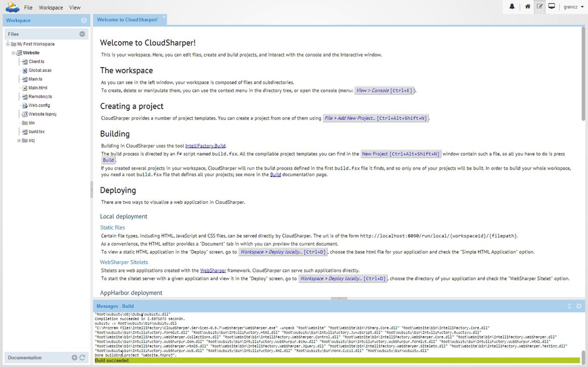This screenshot has height=367, width=588.
Task: Click the File > Add New Project button
Action: click(376, 118)
